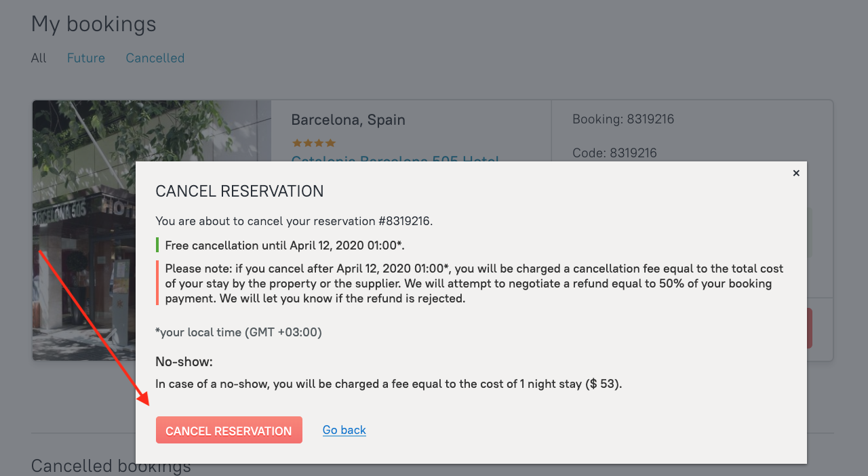Viewport: 868px width, 476px height.
Task: Click the Booking: 8319216 number
Action: (623, 119)
